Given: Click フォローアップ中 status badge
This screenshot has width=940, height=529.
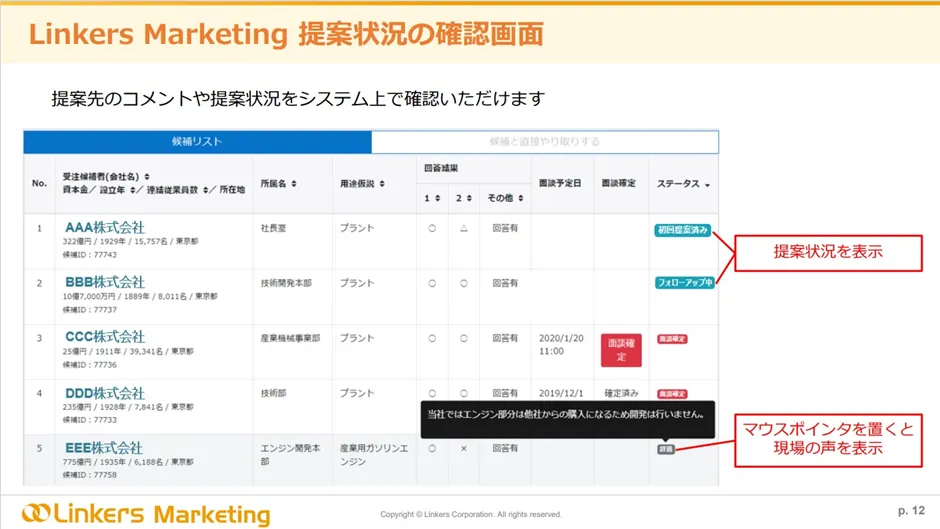Looking at the screenshot, I should [x=685, y=282].
